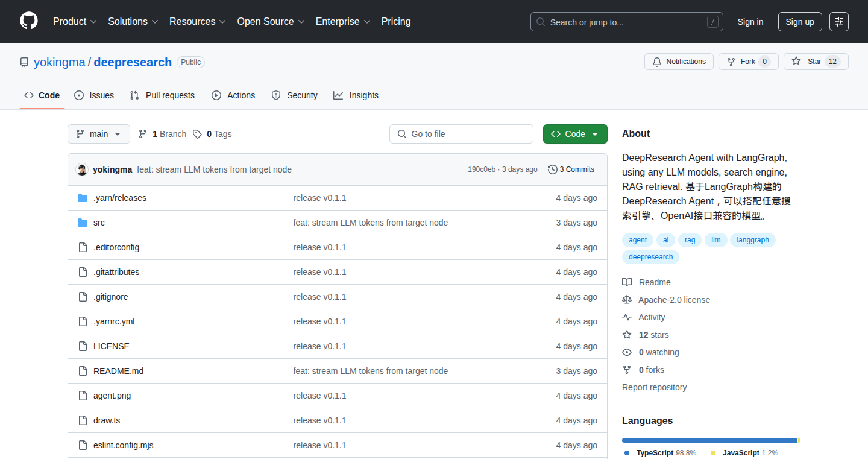
Task: Expand the green Code dropdown button
Action: point(575,134)
